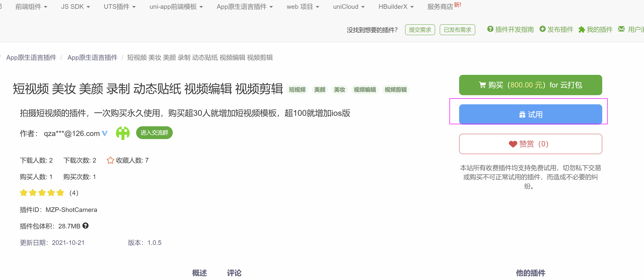This screenshot has width=644, height=280.
Task: Click the 下载人数: 2 statistic
Action: [36, 160]
